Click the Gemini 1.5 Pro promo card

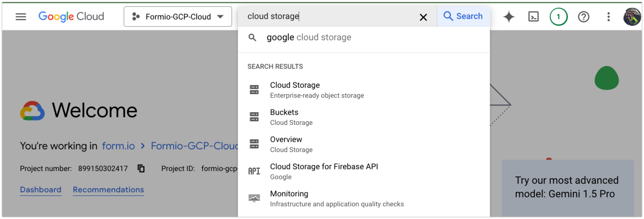pyautogui.click(x=567, y=188)
